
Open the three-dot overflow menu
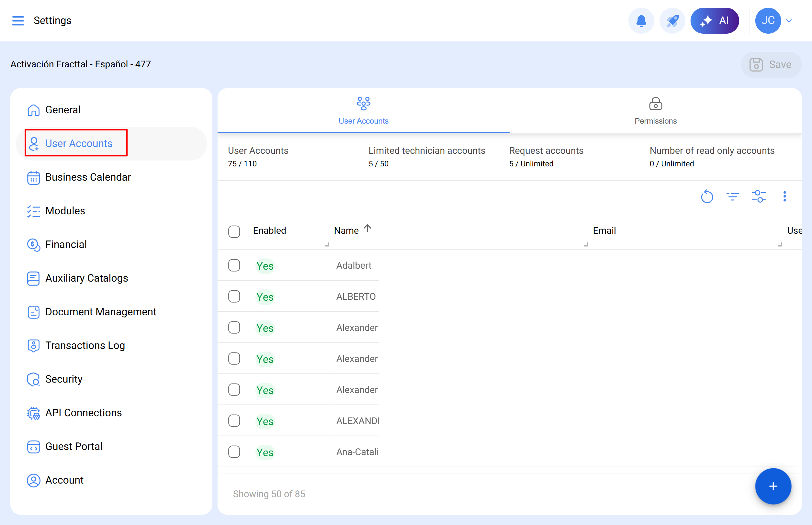tap(785, 196)
